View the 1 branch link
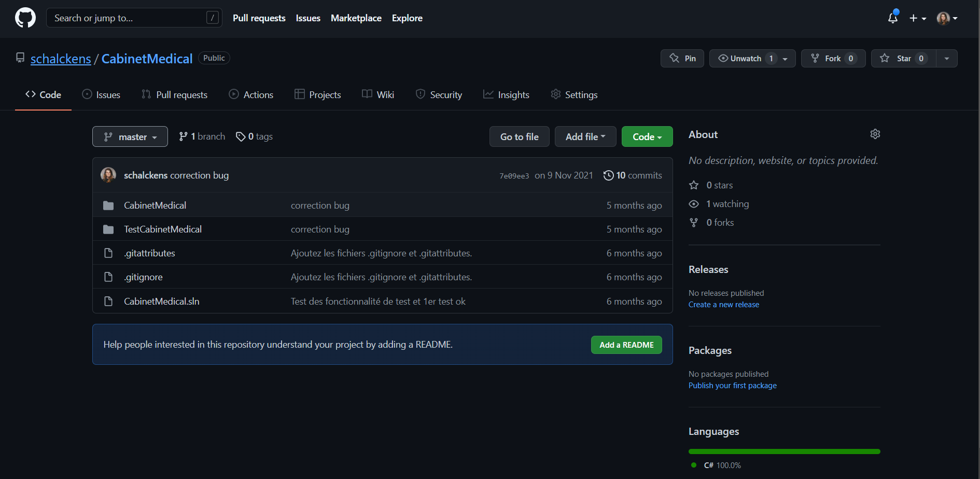The width and height of the screenshot is (980, 479). tap(202, 136)
